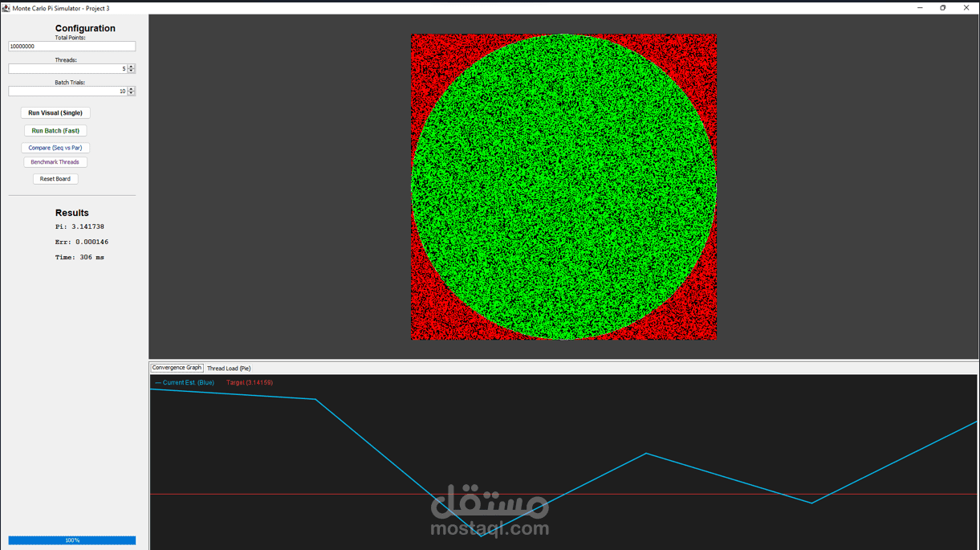Click the 100% progress bar
The width and height of the screenshot is (980, 550).
pyautogui.click(x=71, y=540)
